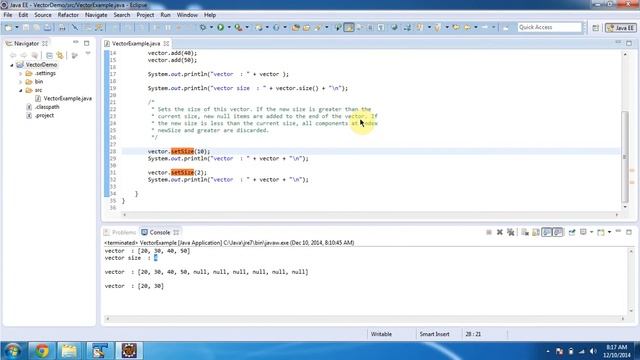Close the VectorExample.java editor tab
The image size is (640, 360).
point(166,43)
